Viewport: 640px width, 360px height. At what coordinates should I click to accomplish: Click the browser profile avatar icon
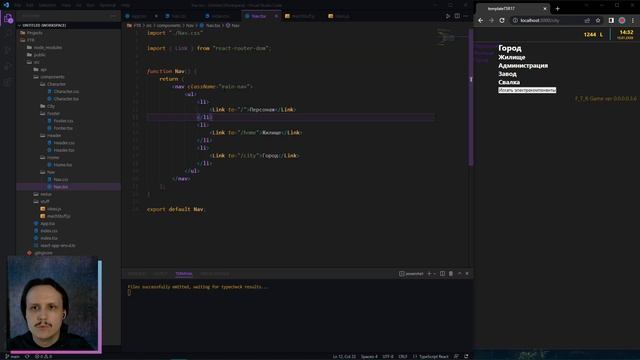click(622, 20)
